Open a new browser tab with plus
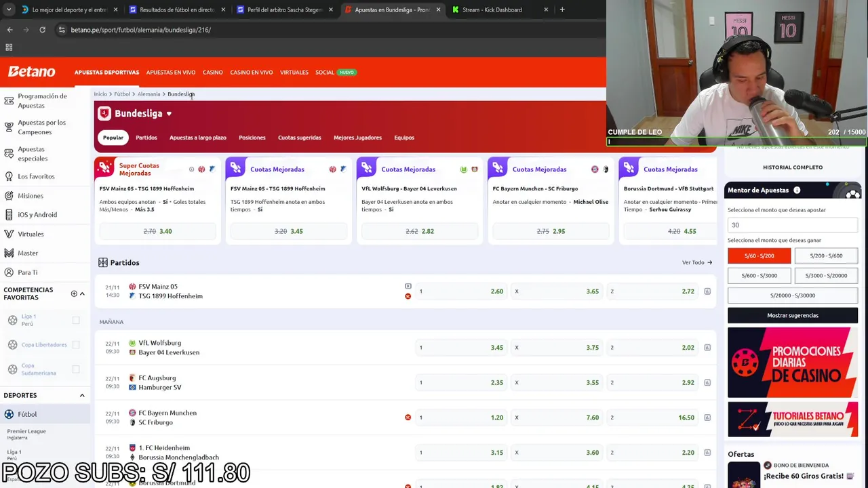This screenshot has width=868, height=488. [562, 9]
